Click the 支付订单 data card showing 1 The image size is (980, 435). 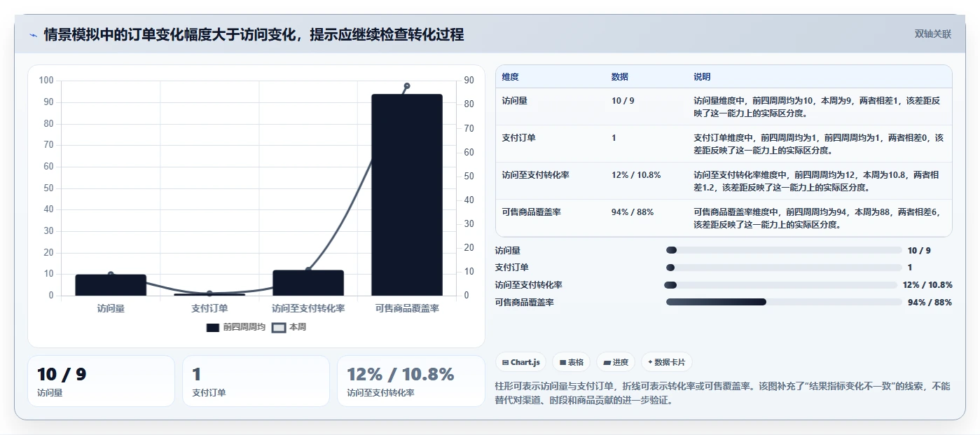coord(256,381)
